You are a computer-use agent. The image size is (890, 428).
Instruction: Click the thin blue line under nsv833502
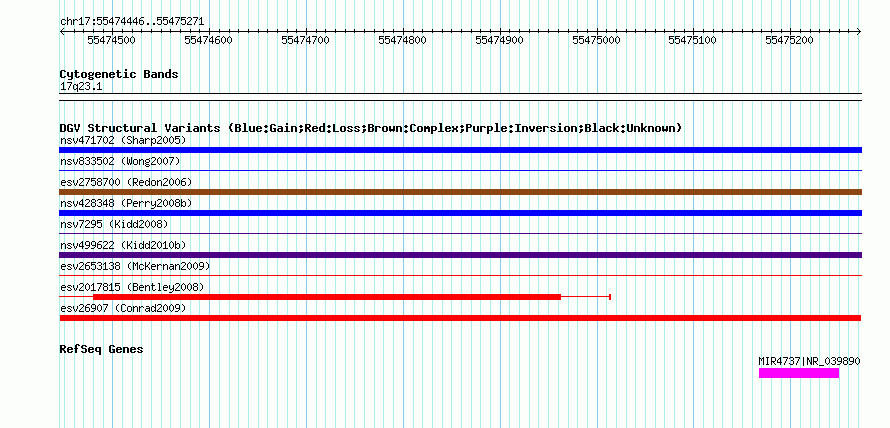tap(460, 170)
